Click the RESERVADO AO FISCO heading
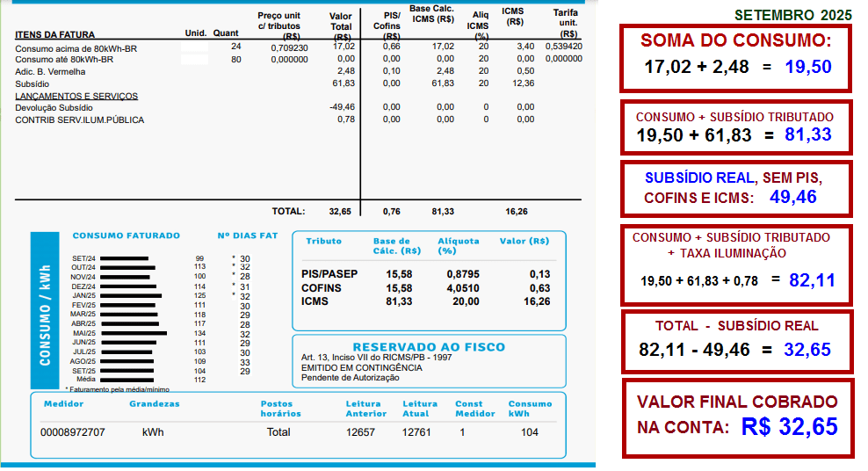The height and width of the screenshot is (471, 868). [x=429, y=346]
